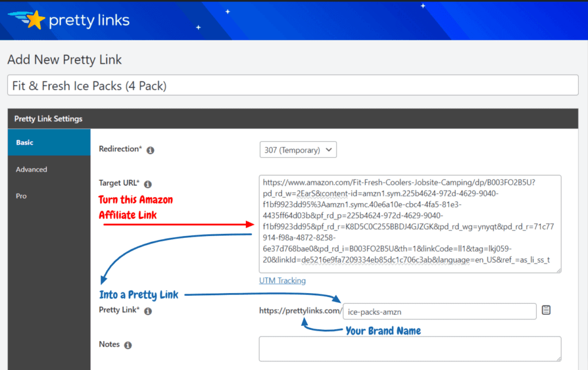Click the Fit & Fresh title field

click(x=294, y=84)
